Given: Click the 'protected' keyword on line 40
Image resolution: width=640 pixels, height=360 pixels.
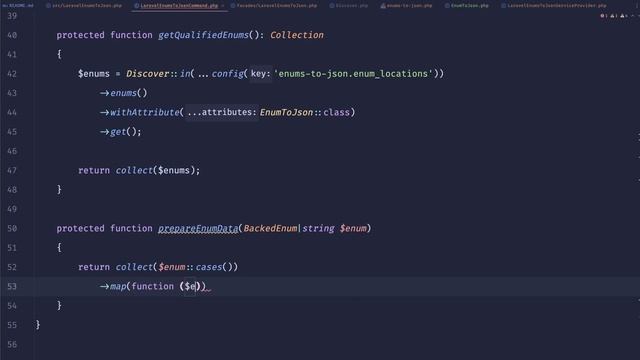Looking at the screenshot, I should 80,35.
